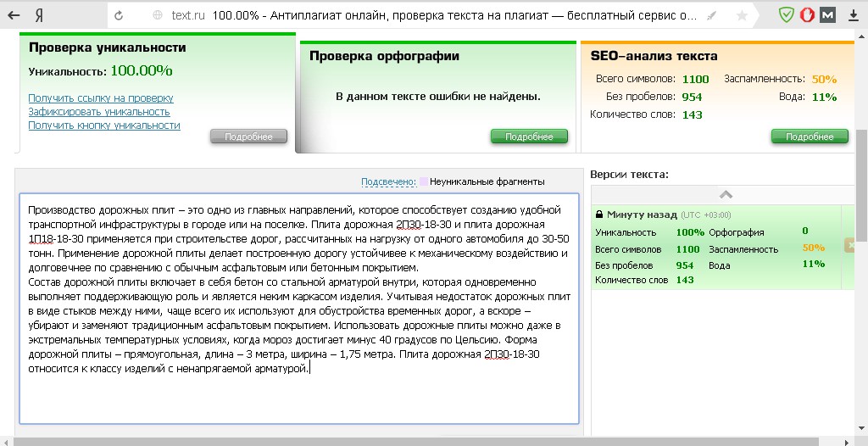Click 'В данном тексте ошибки не найдены' message
The image size is (868, 446).
[438, 97]
